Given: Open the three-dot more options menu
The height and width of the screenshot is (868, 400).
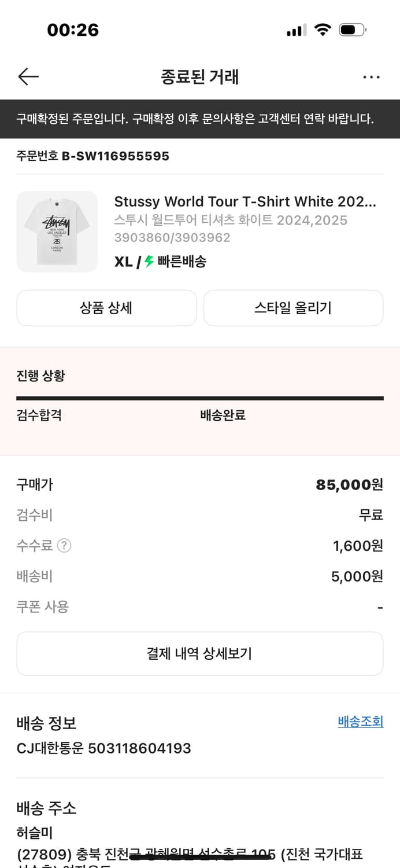Looking at the screenshot, I should tap(372, 76).
